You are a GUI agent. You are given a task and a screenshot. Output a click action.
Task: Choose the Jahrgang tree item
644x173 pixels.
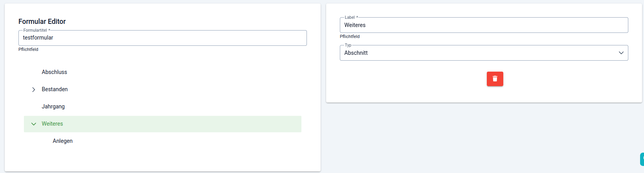tap(53, 106)
